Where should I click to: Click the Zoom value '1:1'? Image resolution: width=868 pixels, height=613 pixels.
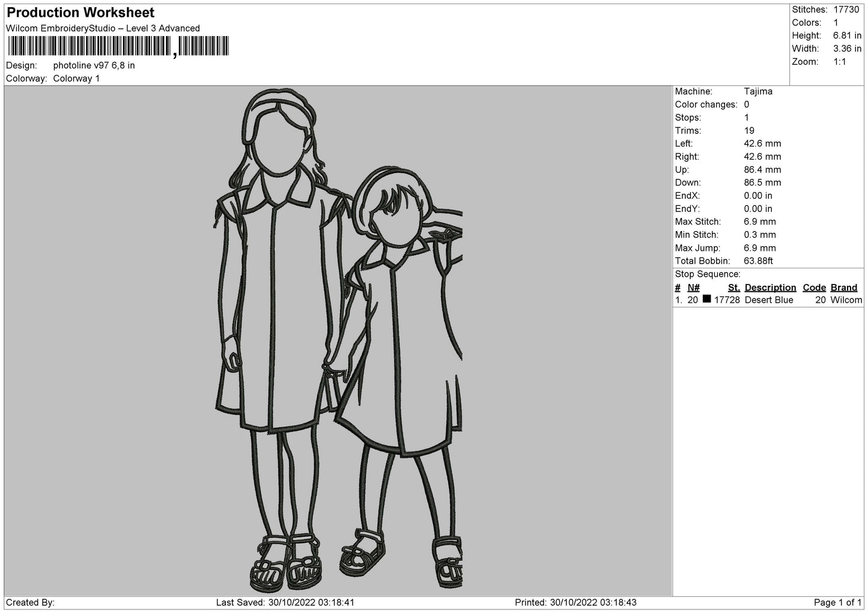pyautogui.click(x=840, y=62)
